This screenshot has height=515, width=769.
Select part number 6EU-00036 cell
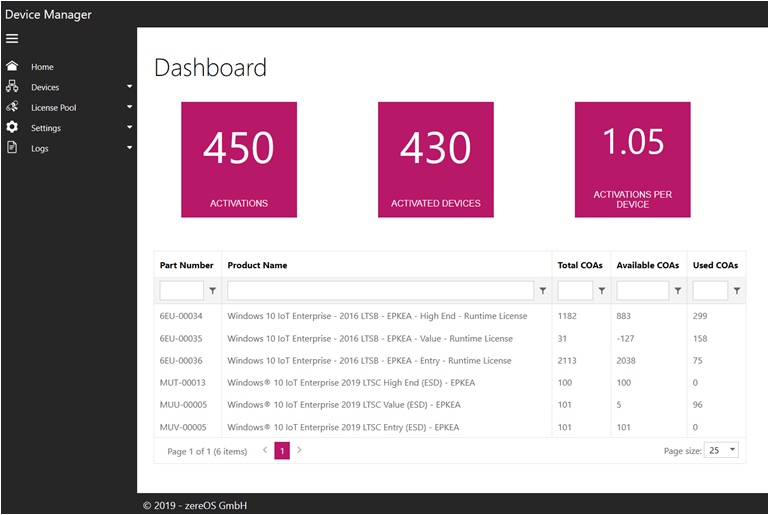coord(181,360)
